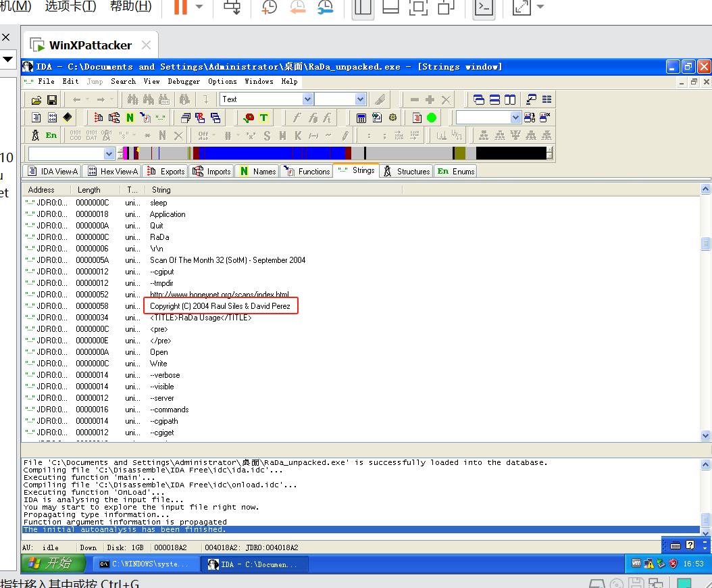This screenshot has height=588, width=712.
Task: Expand the VMware pause options arrow
Action: tap(199, 6)
